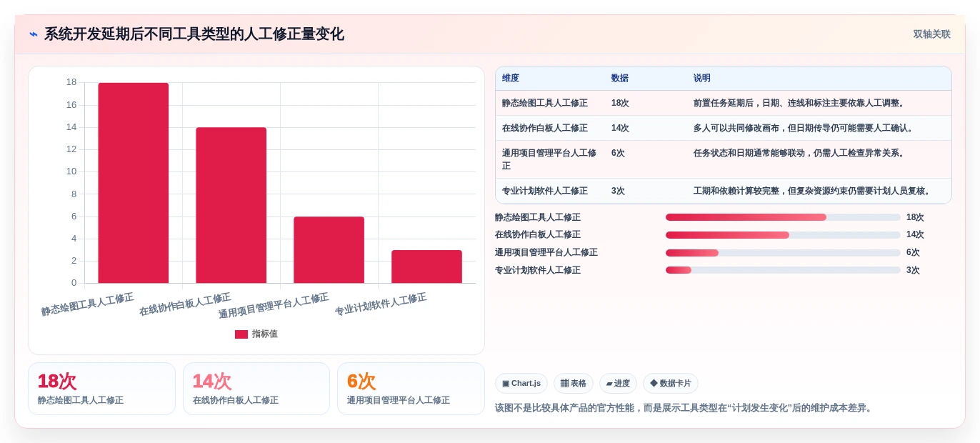Image resolution: width=980 pixels, height=443 pixels.
Task: Click description starting 工期和依赖计算较完整
Action: point(814,191)
